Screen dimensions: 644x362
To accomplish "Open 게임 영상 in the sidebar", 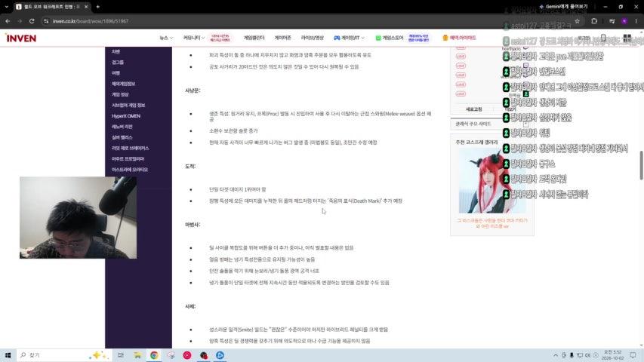I will point(120,94).
